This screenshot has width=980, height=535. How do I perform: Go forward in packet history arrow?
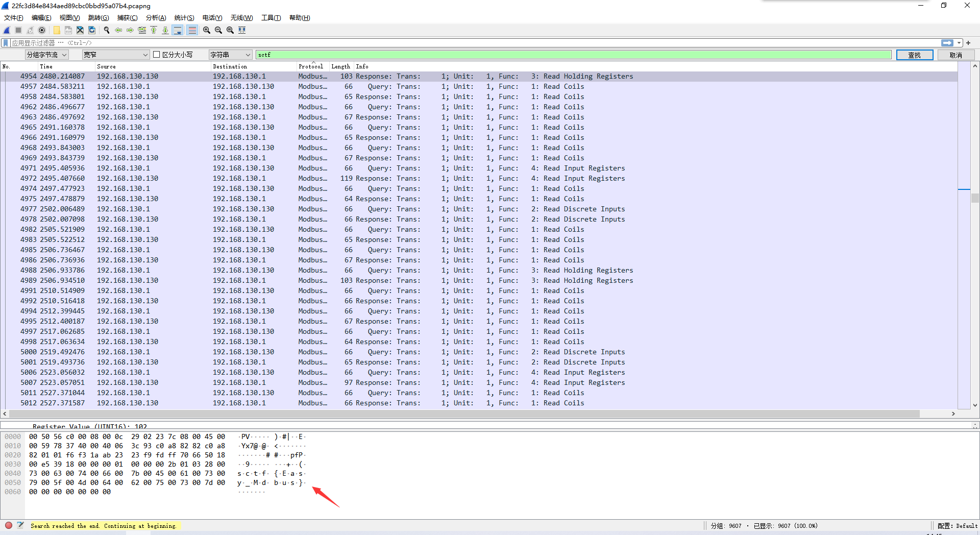tap(130, 30)
